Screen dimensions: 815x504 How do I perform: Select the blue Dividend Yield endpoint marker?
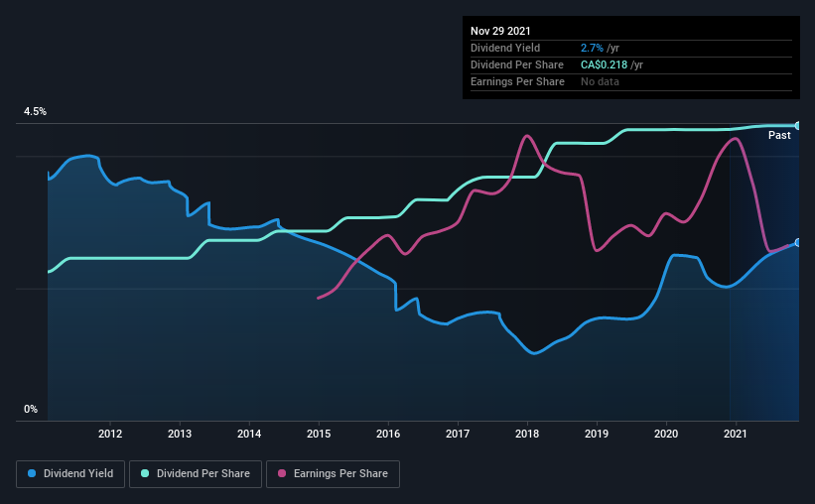pos(798,243)
